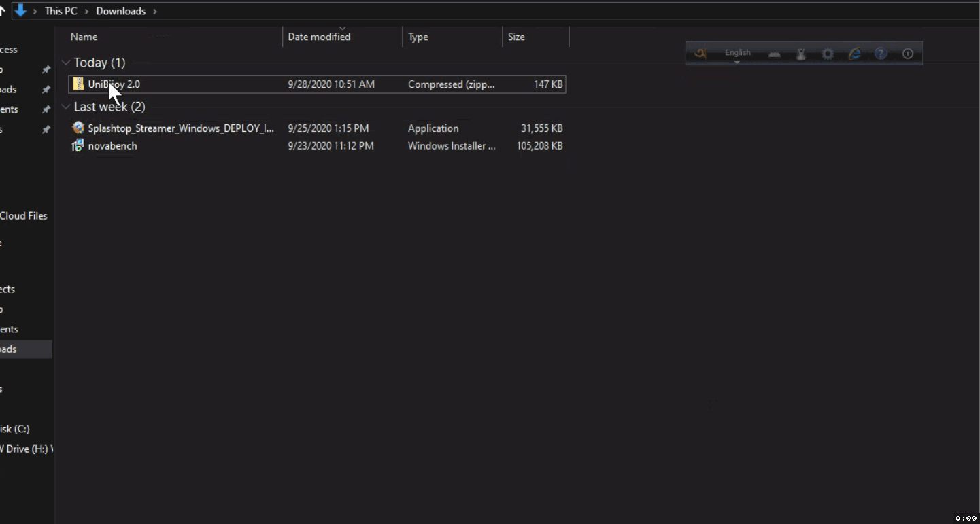Click the circular exit icon on Avro bar
Screen dimensions: 980x524
tap(907, 54)
